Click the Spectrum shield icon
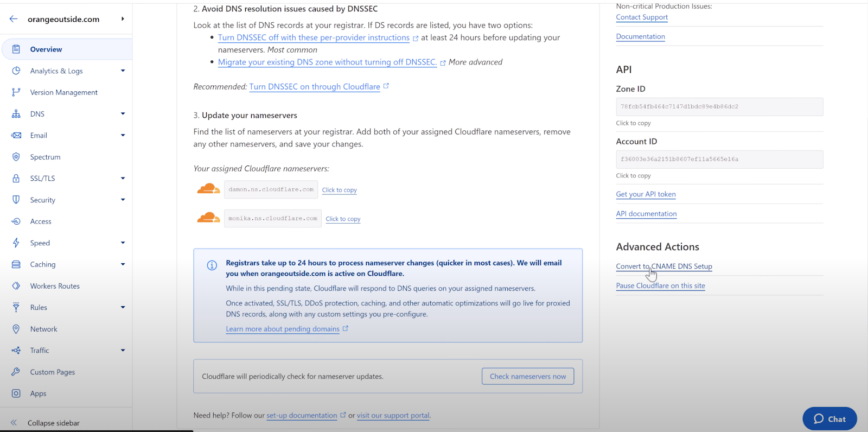This screenshot has width=868, height=432. (16, 157)
